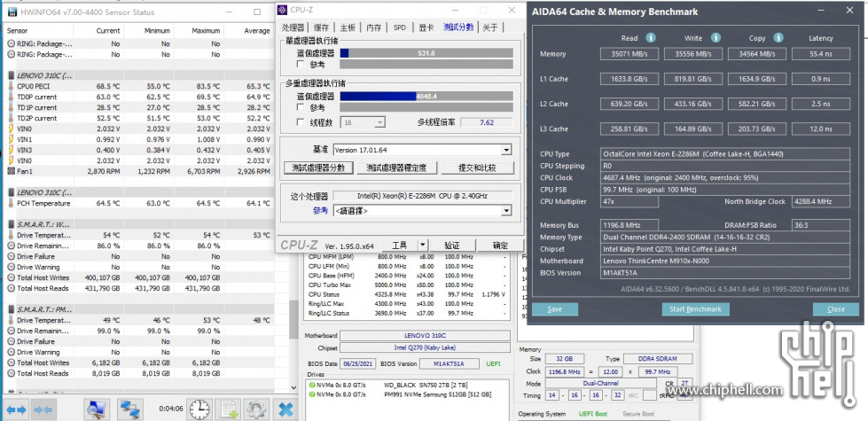The height and width of the screenshot is (421, 868).
Task: Click CPU Type OctalCore Intel Xeon field
Action: tap(725, 154)
